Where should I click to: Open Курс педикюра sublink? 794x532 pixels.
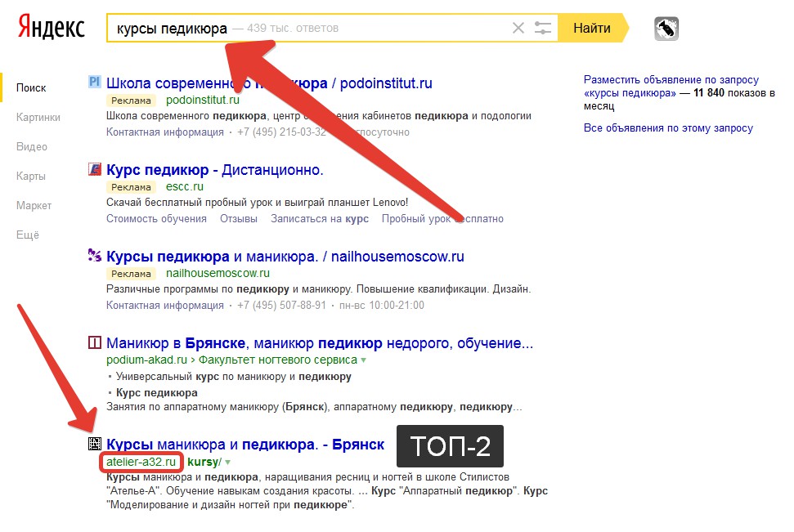coord(156,392)
